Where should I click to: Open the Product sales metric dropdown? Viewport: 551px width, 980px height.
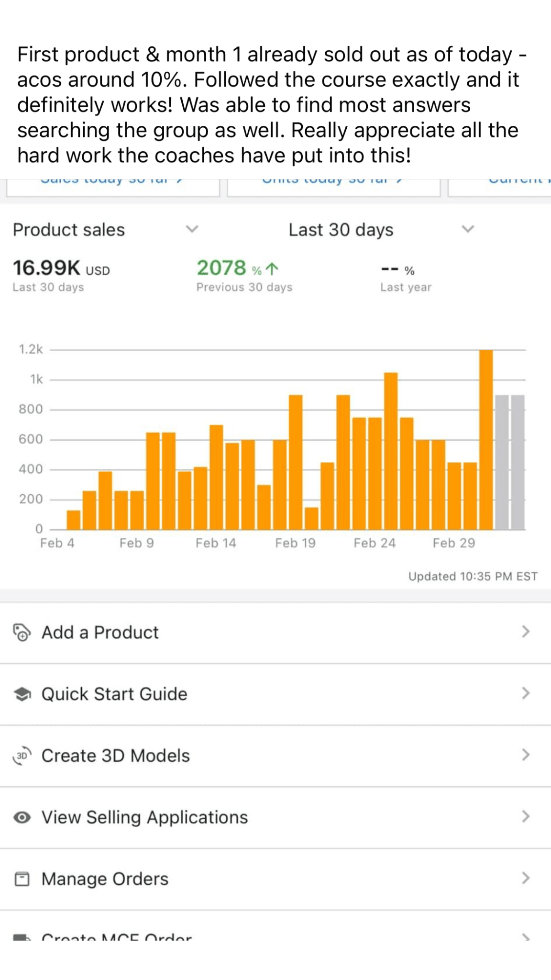click(191, 229)
